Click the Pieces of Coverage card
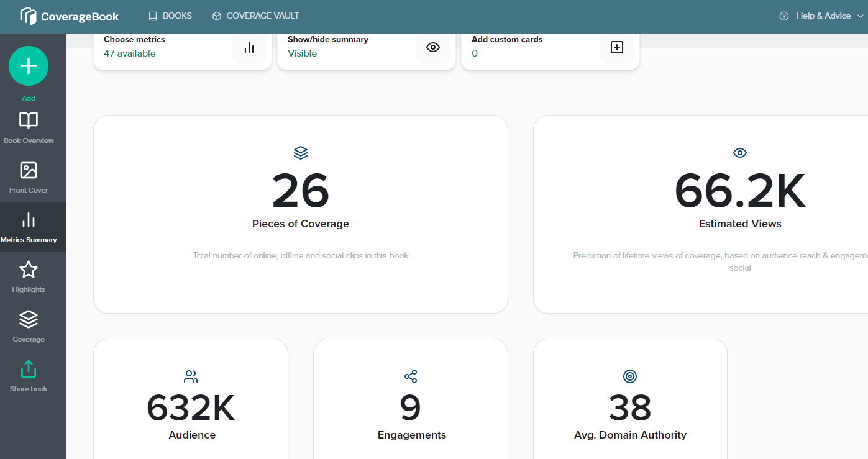 point(301,214)
